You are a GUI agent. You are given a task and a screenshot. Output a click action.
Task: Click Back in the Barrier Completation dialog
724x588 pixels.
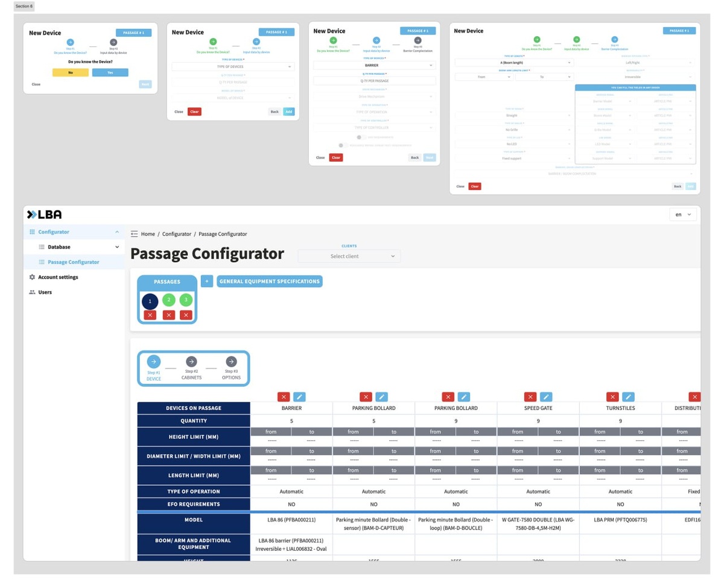pos(678,186)
